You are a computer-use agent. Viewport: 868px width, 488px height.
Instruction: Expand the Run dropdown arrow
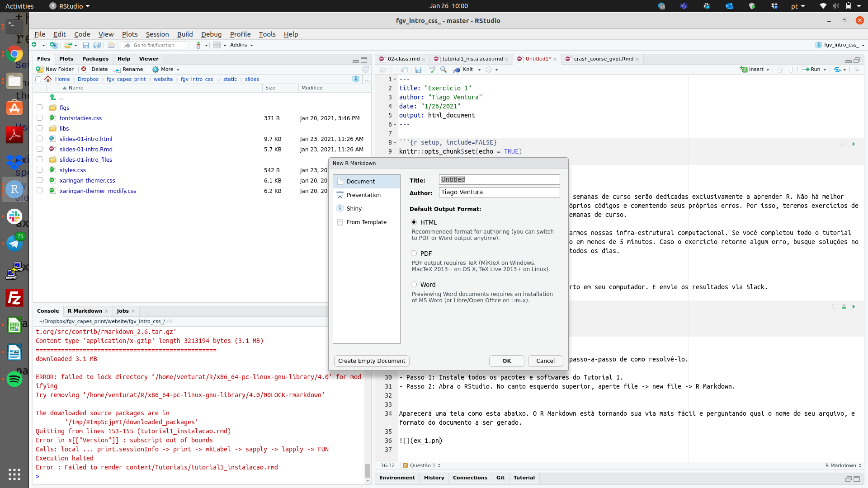[x=825, y=70]
